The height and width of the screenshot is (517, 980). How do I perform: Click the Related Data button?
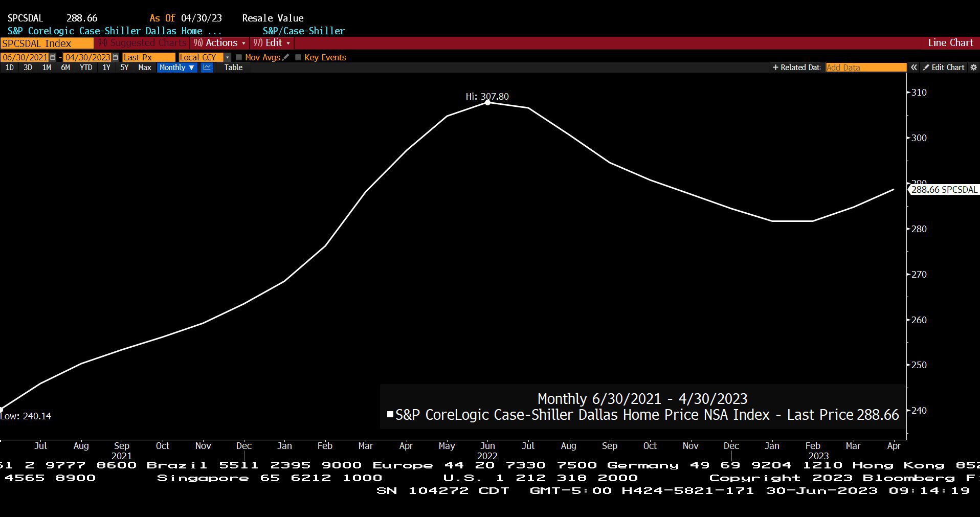(x=796, y=68)
